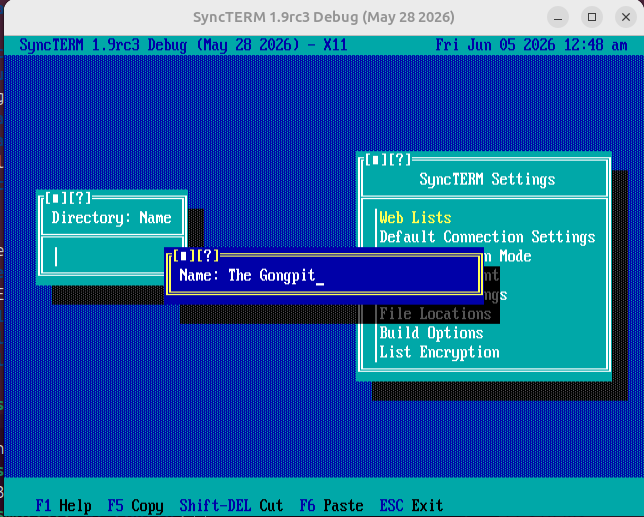Maximize the SyncTERM window

coord(592,17)
